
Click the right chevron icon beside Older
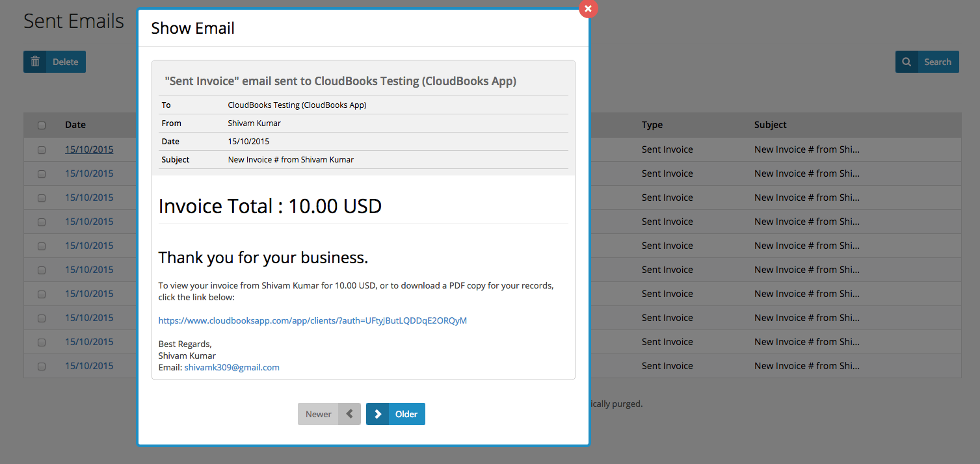tap(377, 414)
